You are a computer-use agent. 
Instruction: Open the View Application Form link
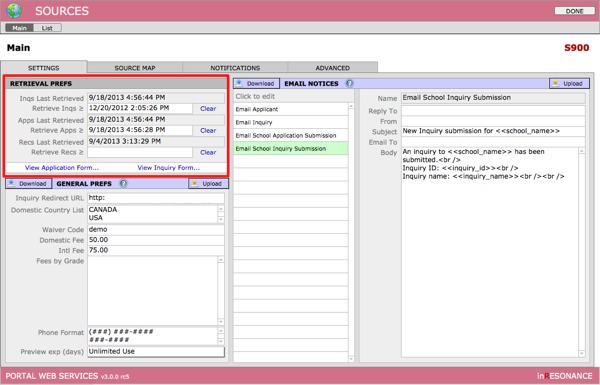tap(62, 168)
